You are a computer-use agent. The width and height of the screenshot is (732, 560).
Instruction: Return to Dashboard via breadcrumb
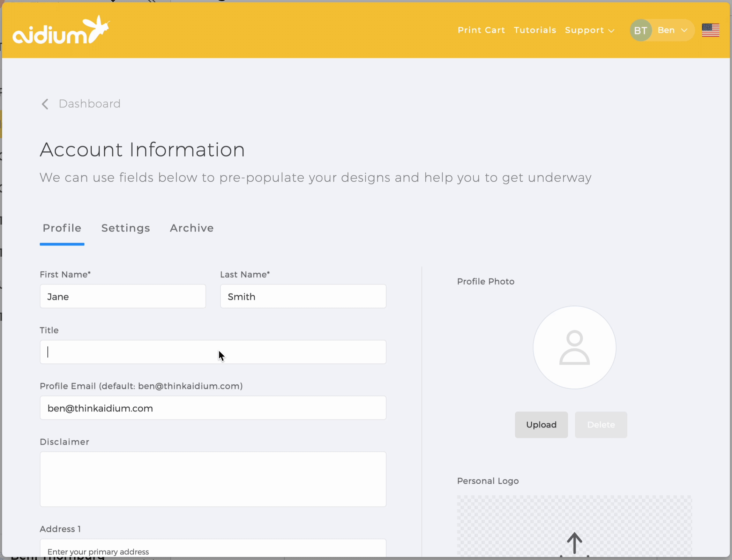point(89,104)
